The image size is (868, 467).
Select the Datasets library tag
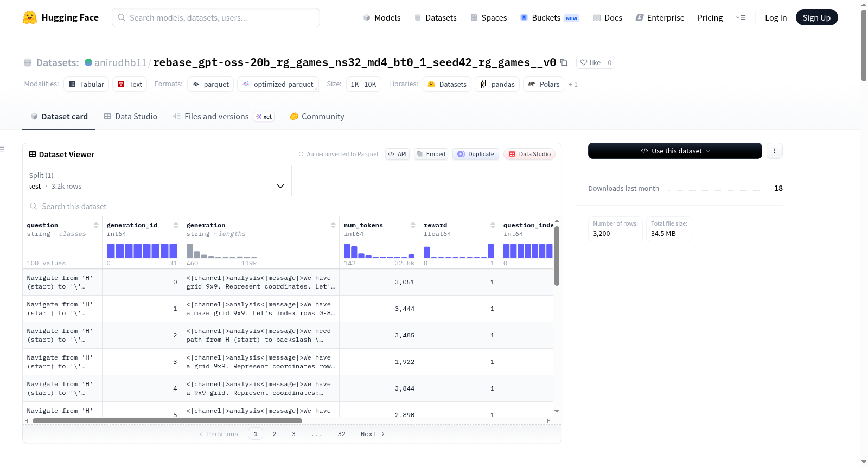[447, 84]
